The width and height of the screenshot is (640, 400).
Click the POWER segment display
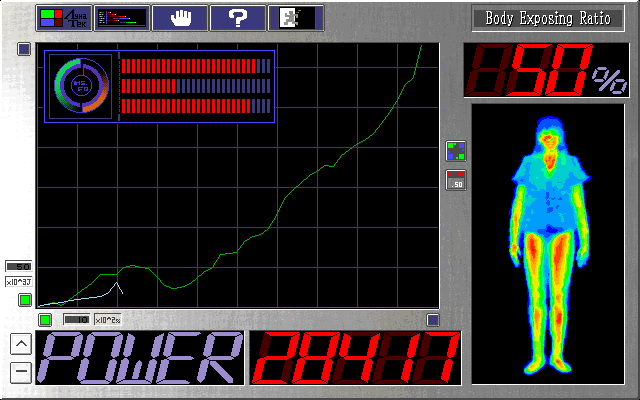click(138, 358)
